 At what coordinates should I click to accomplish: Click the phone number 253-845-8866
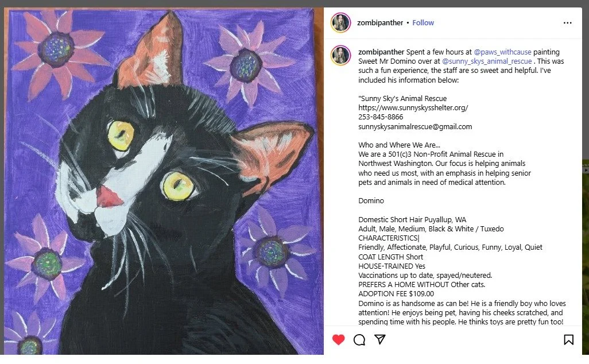click(381, 117)
